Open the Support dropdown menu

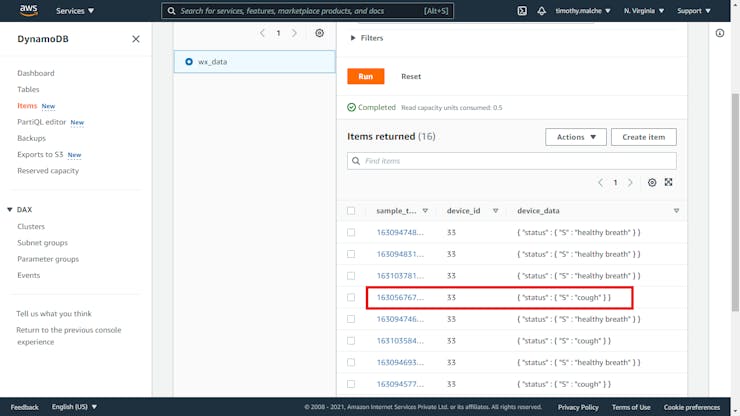click(694, 10)
